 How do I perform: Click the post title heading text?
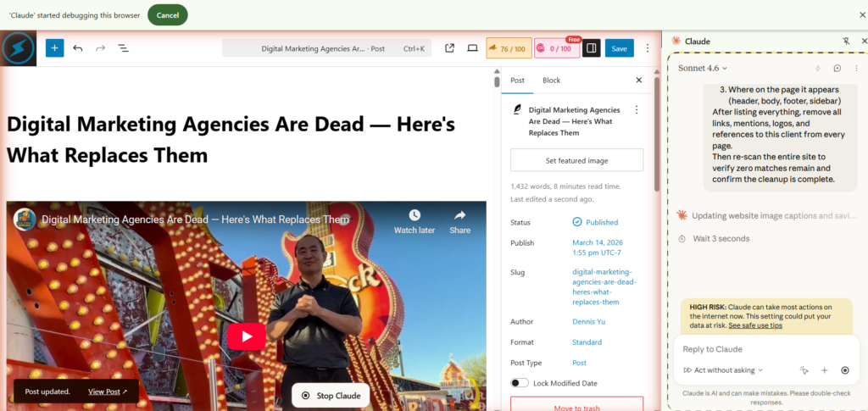[231, 139]
